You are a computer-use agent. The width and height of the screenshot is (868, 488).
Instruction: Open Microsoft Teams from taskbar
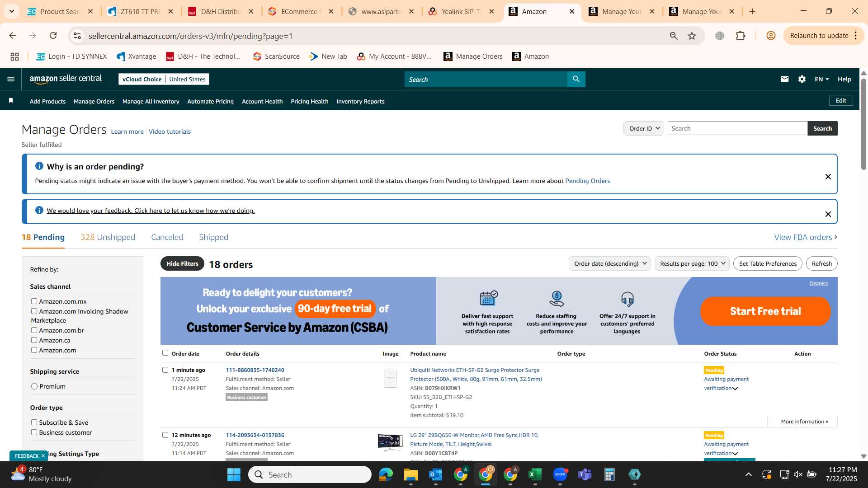coord(585,474)
